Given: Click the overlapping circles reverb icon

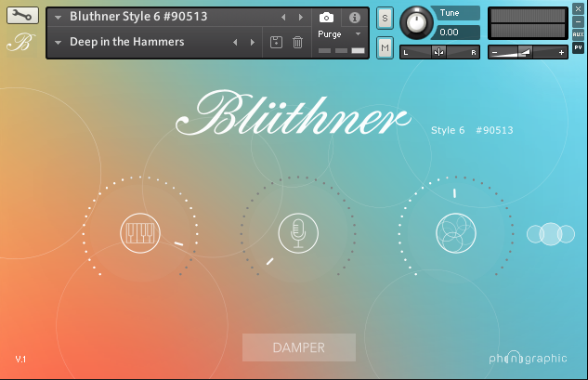Looking at the screenshot, I should [456, 233].
